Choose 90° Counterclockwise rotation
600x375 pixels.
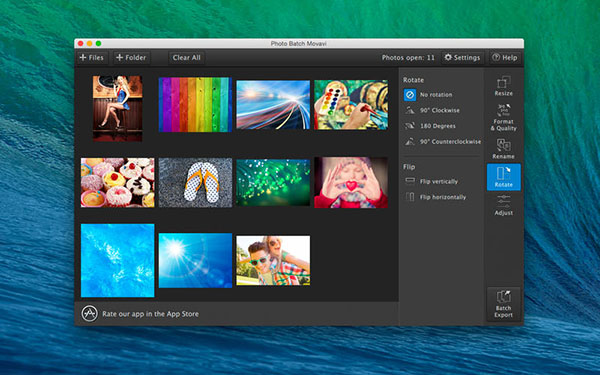(x=443, y=142)
